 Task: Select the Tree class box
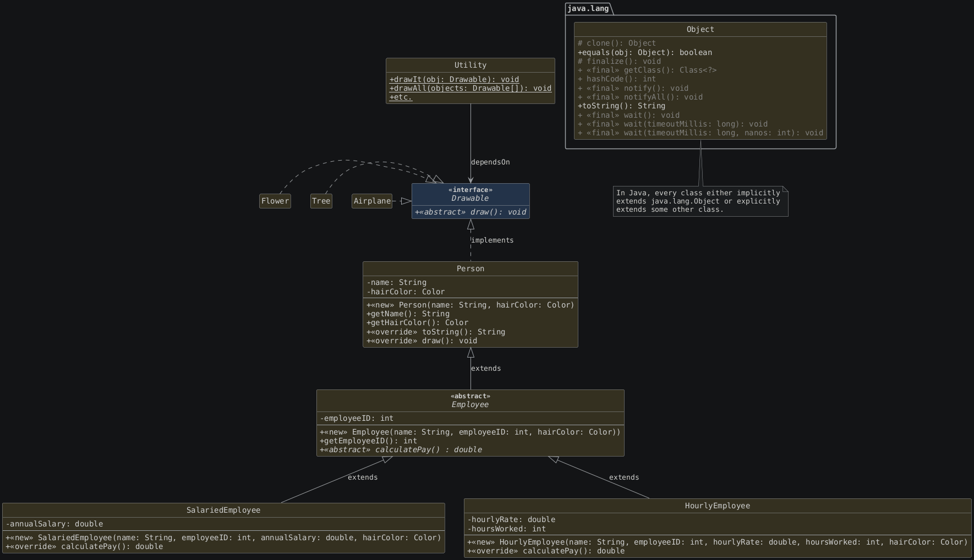(321, 201)
